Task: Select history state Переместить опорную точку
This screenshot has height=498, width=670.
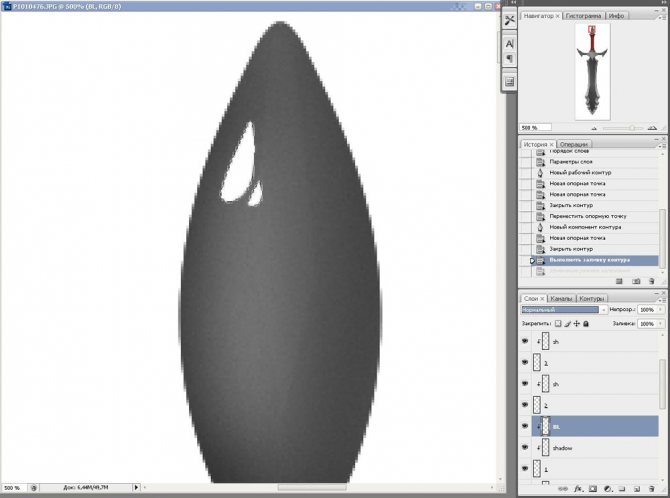Action: [596, 216]
